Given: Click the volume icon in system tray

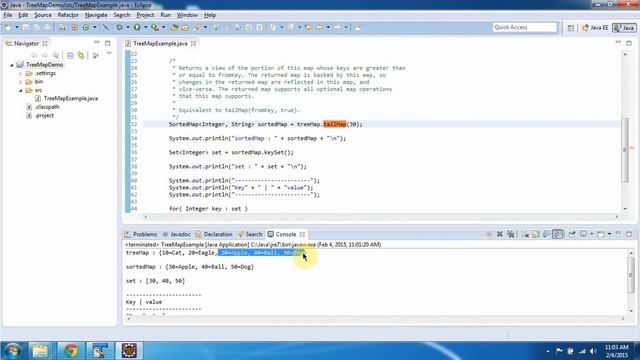Looking at the screenshot, I should point(593,351).
